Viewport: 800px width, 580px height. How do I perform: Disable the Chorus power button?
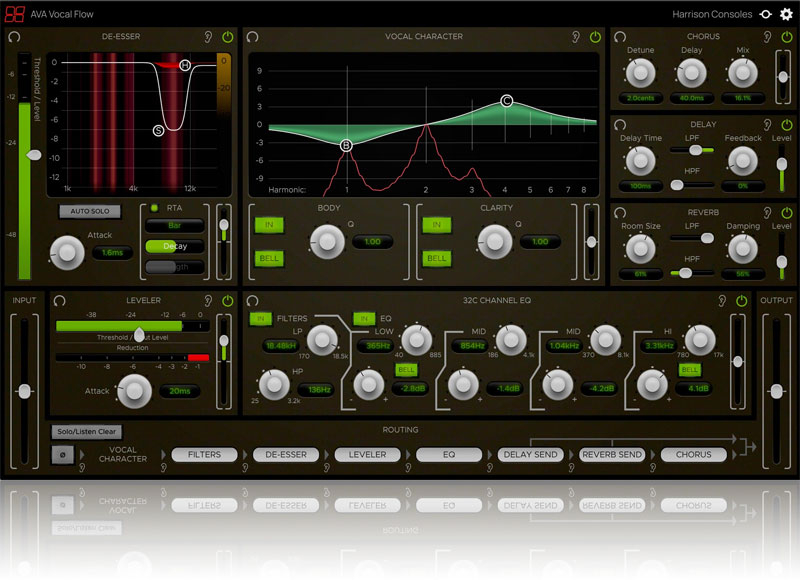784,37
